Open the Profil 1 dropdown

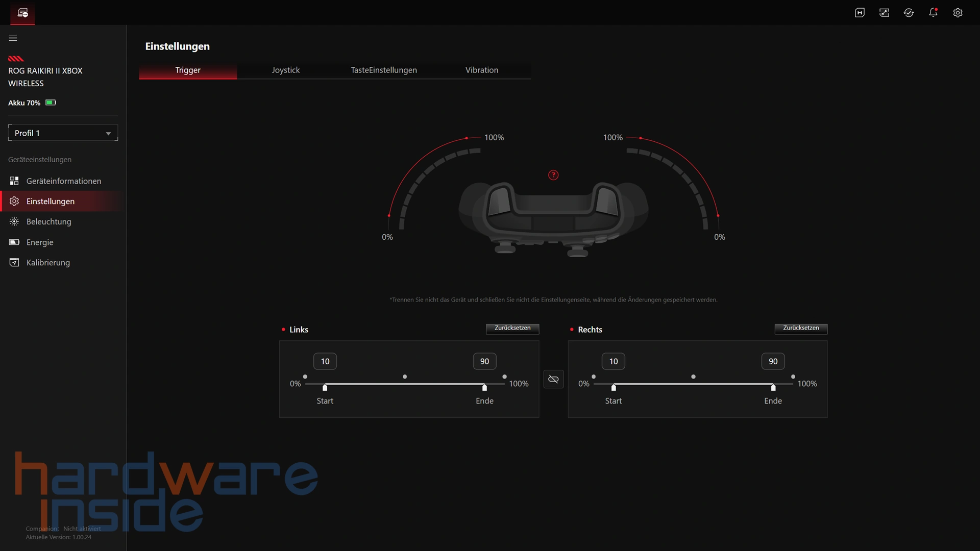pos(63,133)
